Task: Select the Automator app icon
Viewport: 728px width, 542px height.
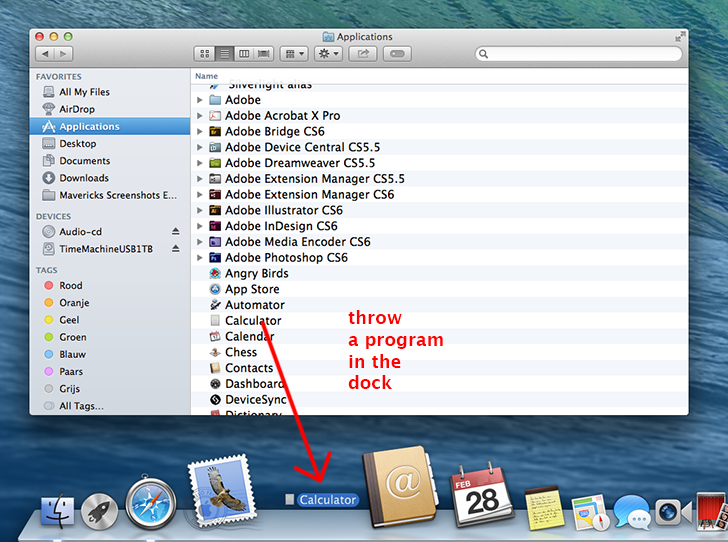Action: [215, 305]
